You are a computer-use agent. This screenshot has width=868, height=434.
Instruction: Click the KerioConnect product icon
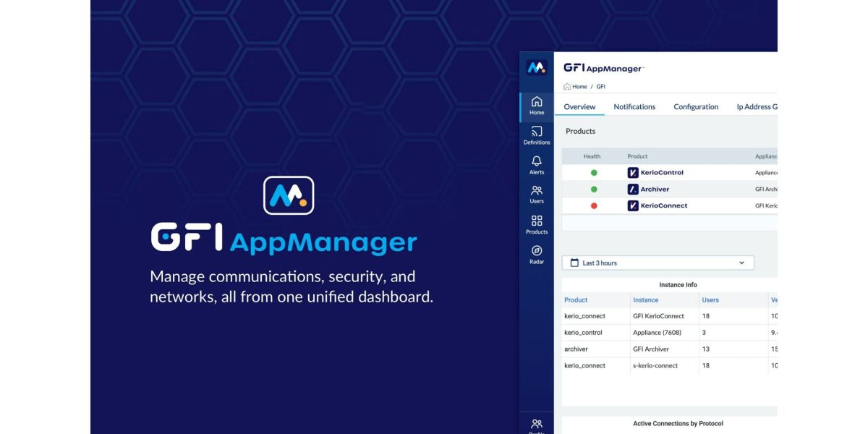[633, 206]
